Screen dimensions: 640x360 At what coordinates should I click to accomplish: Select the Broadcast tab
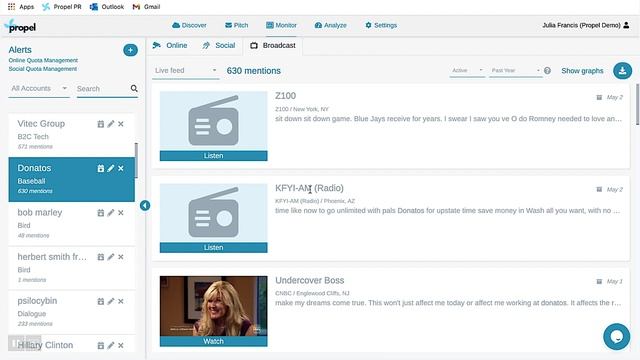coord(273,45)
